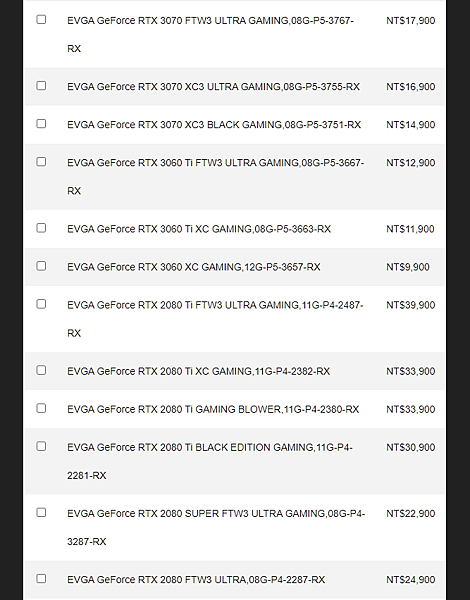470x600 pixels.
Task: Select the RTX 3070 XC3 BLACK GAMING checkbox
Action: click(41, 124)
